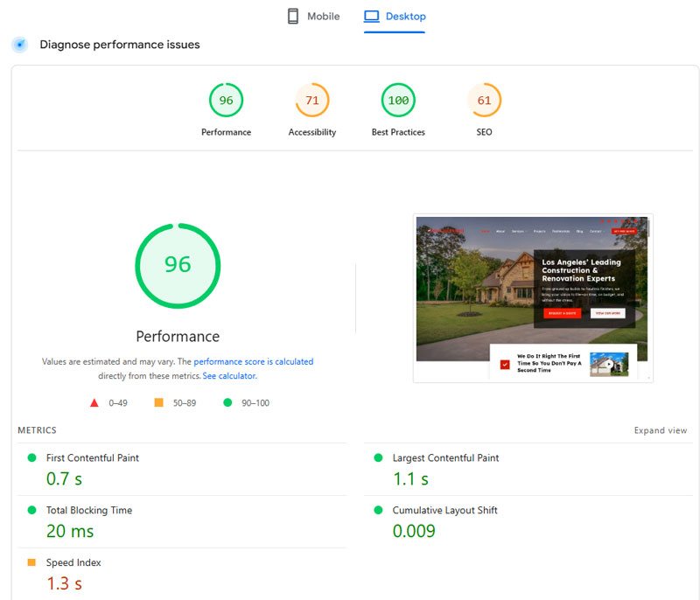Click the diagnose performance issues icon
This screenshot has width=700, height=600.
19,45
